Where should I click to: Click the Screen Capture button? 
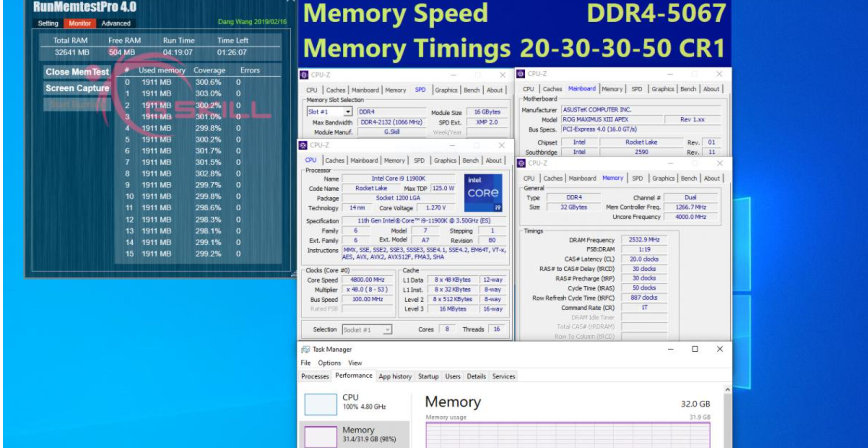[77, 89]
